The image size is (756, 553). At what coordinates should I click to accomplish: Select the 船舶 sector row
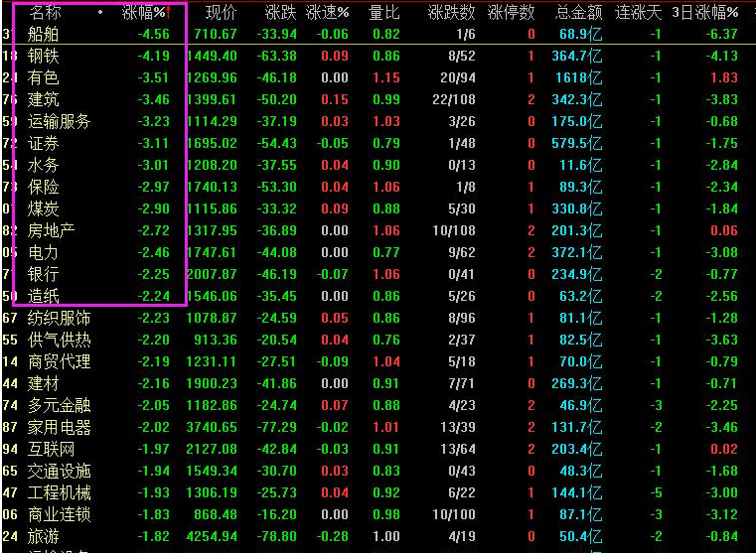[45, 35]
